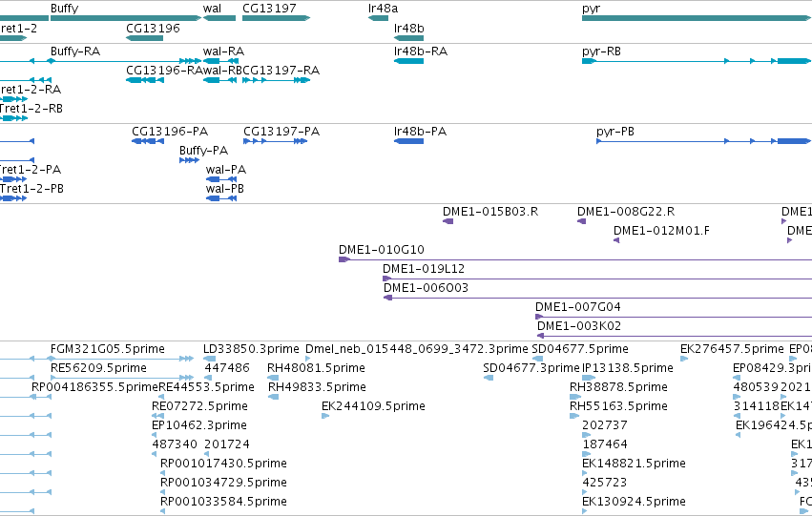Select the DME1-007G04 clone label
This screenshot has width=812, height=516.
point(578,307)
